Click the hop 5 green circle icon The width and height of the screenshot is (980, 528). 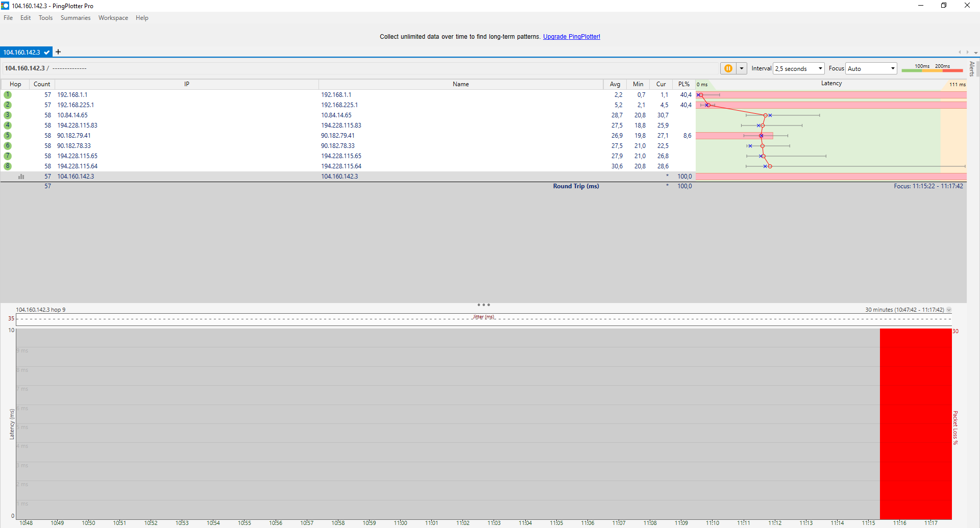point(8,136)
